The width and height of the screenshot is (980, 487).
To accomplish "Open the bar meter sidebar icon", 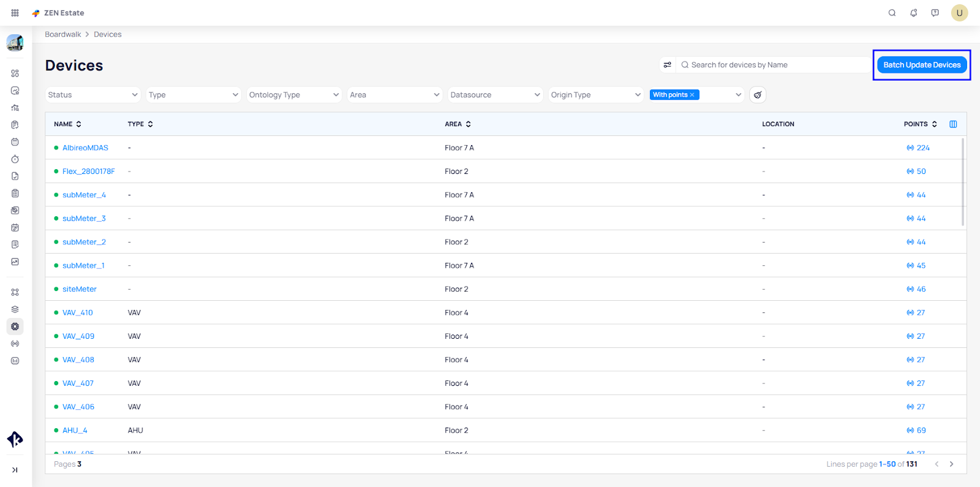I will click(x=15, y=361).
